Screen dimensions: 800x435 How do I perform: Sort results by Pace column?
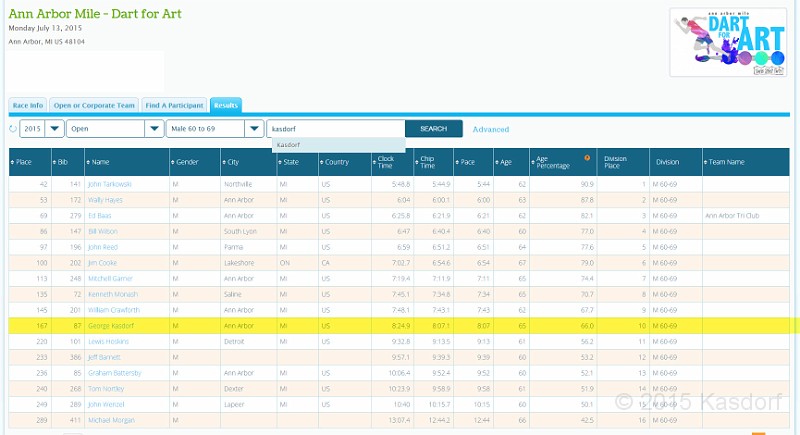(x=466, y=162)
